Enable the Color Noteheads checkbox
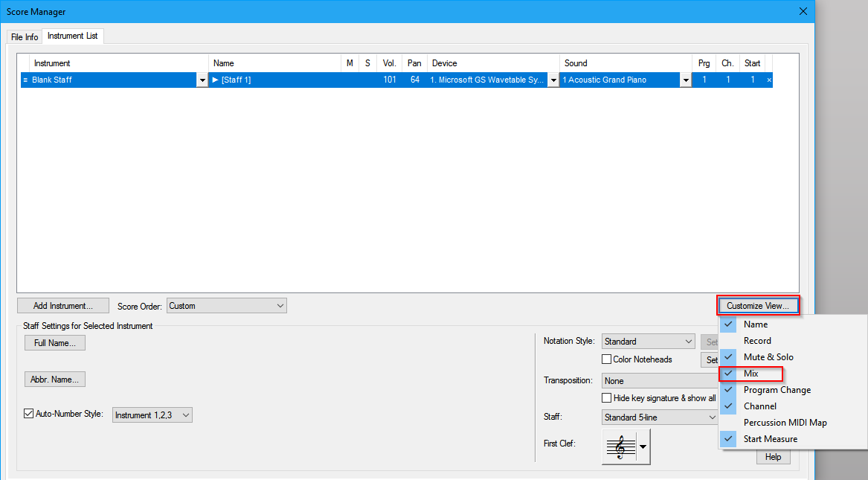Screen dimensions: 868x480 pyautogui.click(x=607, y=359)
